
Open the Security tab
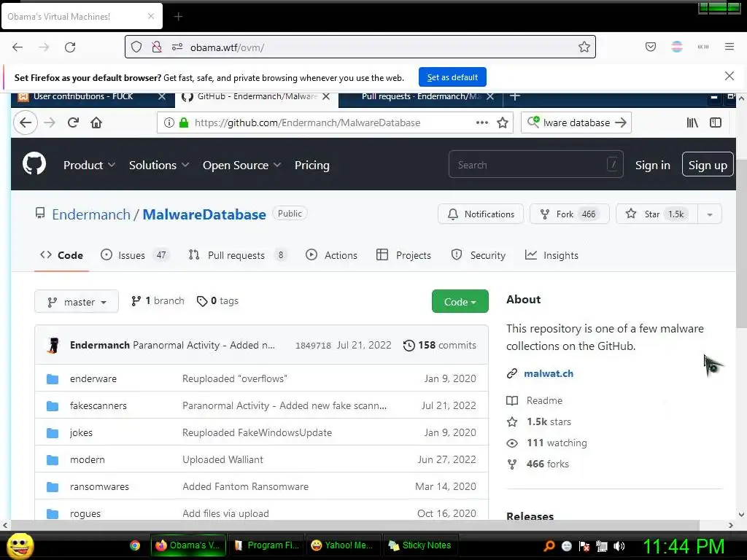point(479,255)
